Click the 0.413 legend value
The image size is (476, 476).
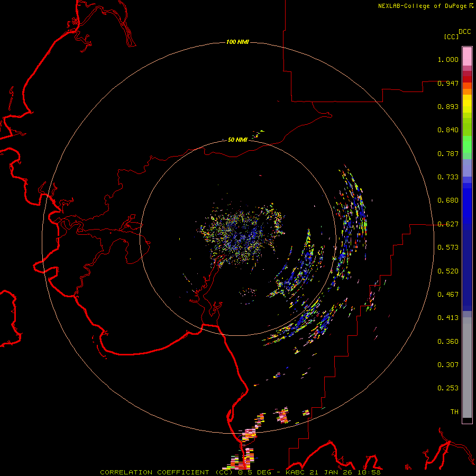448,318
